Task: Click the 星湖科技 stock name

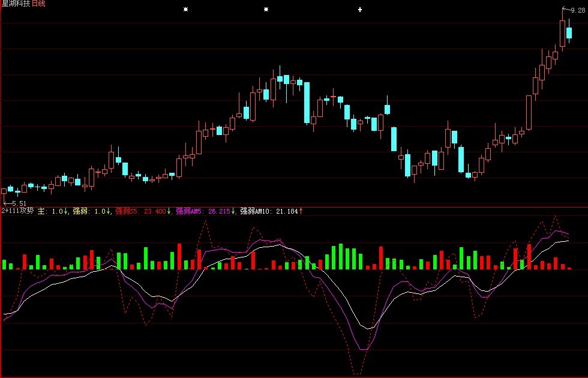Action: [16, 4]
